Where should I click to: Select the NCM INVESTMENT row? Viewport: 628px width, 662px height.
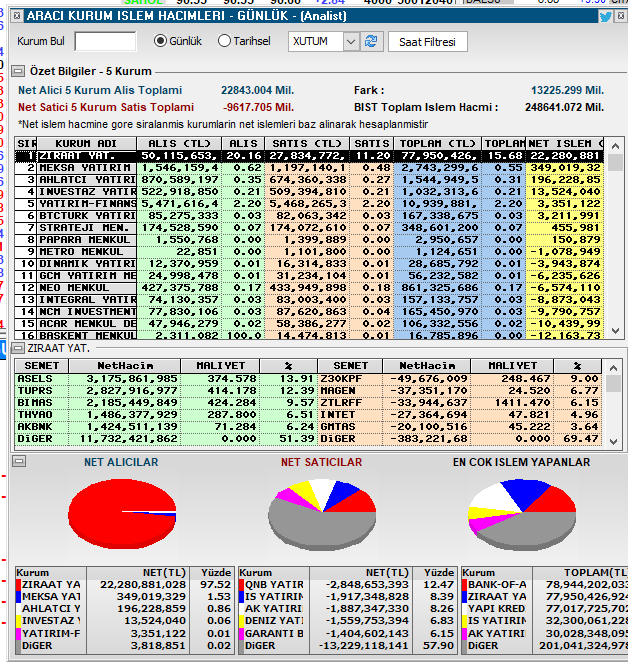click(x=309, y=312)
